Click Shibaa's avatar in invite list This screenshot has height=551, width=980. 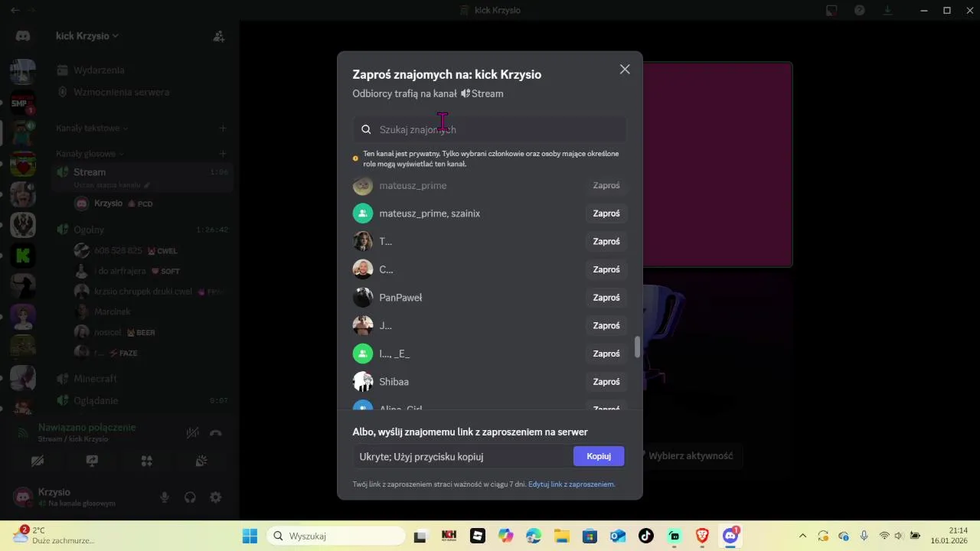click(363, 382)
